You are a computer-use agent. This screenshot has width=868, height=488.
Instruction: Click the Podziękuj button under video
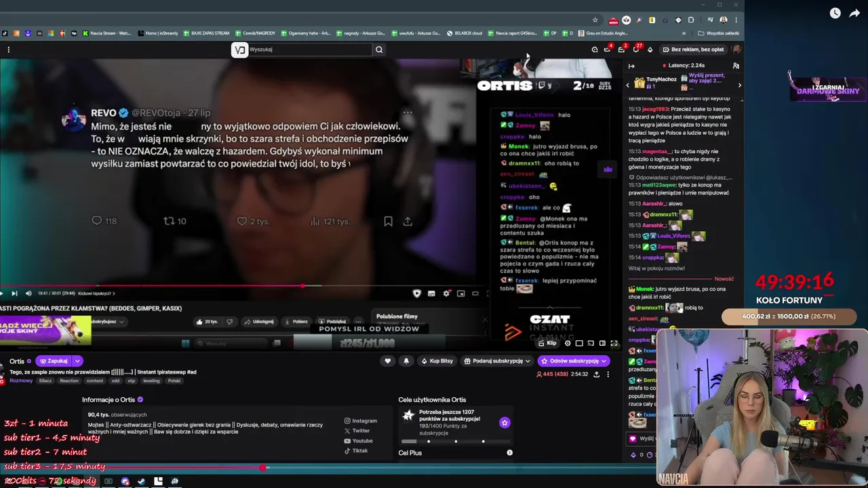332,321
